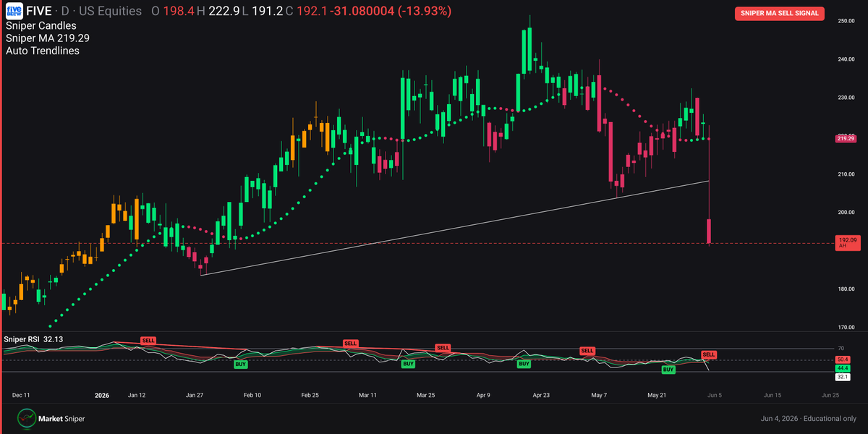The width and height of the screenshot is (868, 434).
Task: Click the Feb 25 date label
Action: tap(310, 396)
